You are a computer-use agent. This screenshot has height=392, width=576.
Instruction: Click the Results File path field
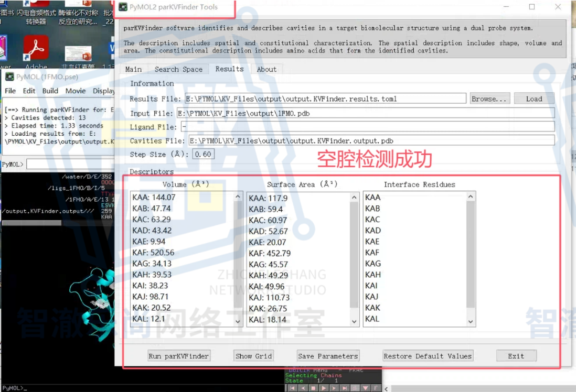(325, 99)
